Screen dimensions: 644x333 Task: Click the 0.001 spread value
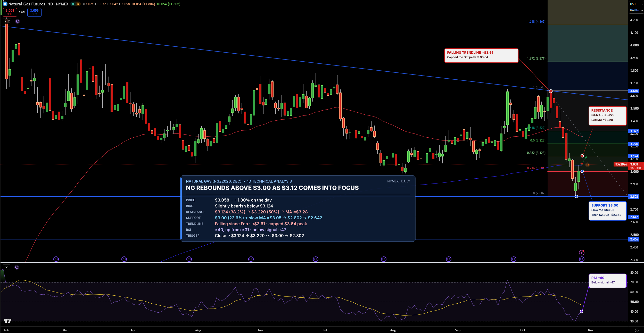click(x=22, y=12)
